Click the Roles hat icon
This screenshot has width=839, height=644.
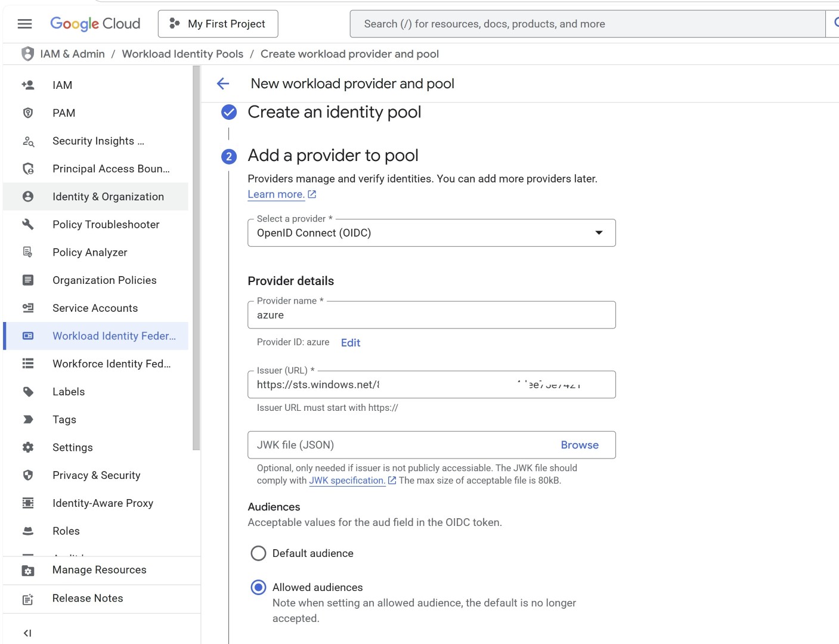27,531
